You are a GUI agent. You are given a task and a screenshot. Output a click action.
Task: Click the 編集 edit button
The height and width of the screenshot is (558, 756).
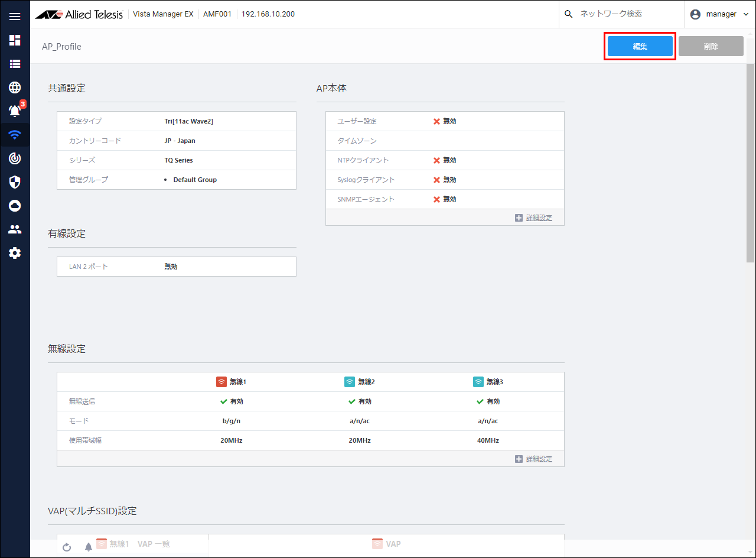click(640, 46)
